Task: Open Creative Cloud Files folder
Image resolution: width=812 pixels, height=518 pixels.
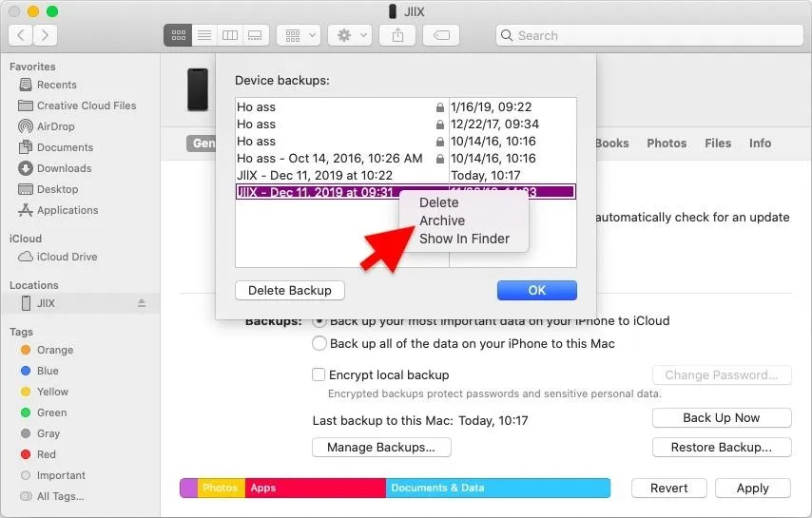Action: click(x=77, y=106)
